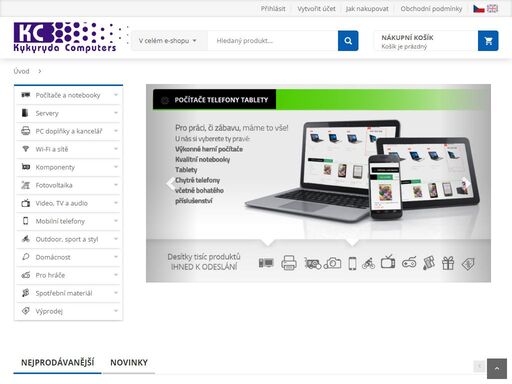Switch language via the Czech flag
The width and height of the screenshot is (512, 384).
click(x=479, y=9)
